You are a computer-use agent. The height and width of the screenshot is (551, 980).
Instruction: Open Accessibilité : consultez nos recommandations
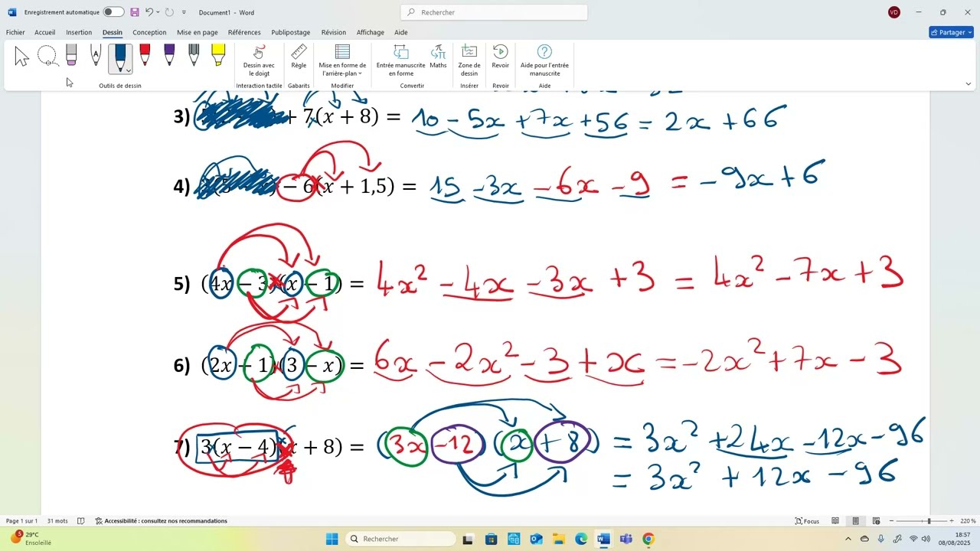[162, 521]
